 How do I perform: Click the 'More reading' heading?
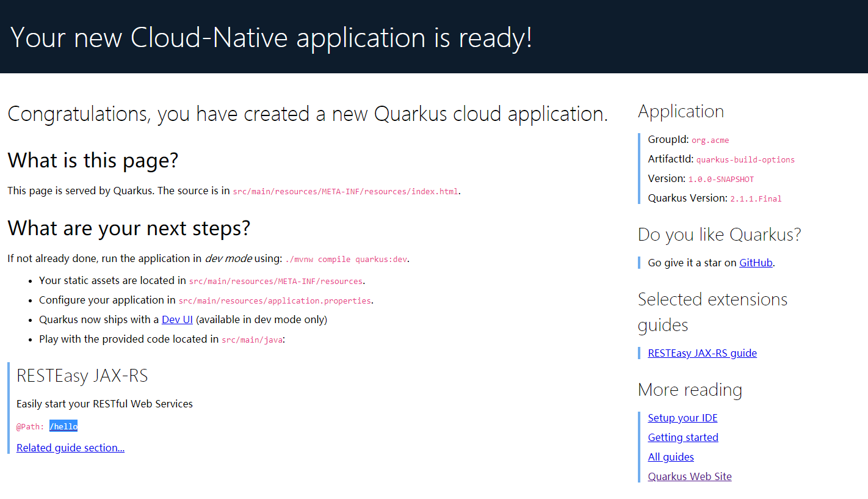[690, 390]
